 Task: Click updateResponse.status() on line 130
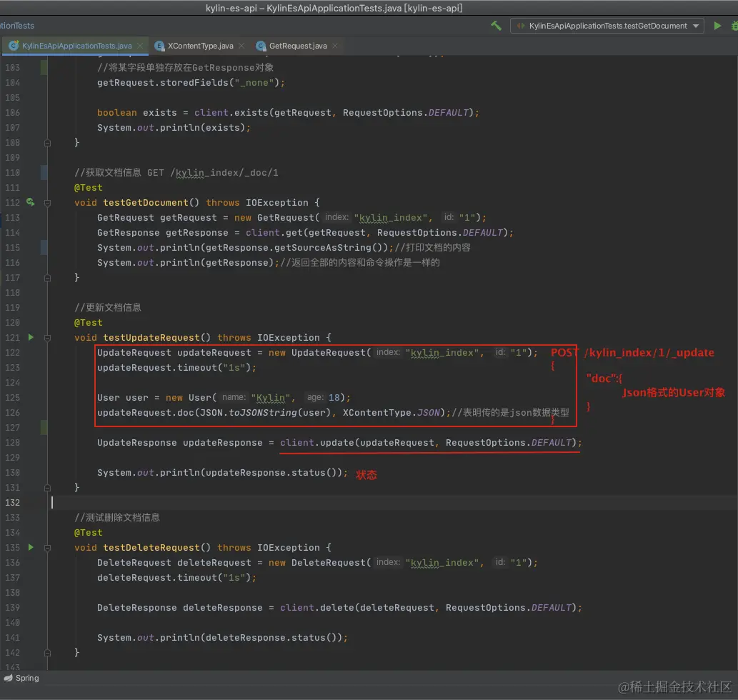(x=274, y=473)
